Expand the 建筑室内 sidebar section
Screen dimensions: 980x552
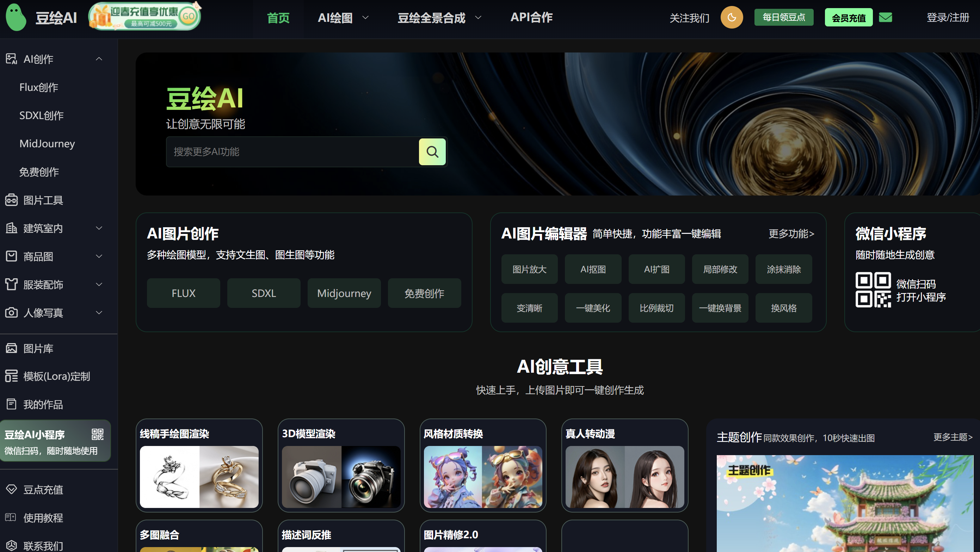99,228
